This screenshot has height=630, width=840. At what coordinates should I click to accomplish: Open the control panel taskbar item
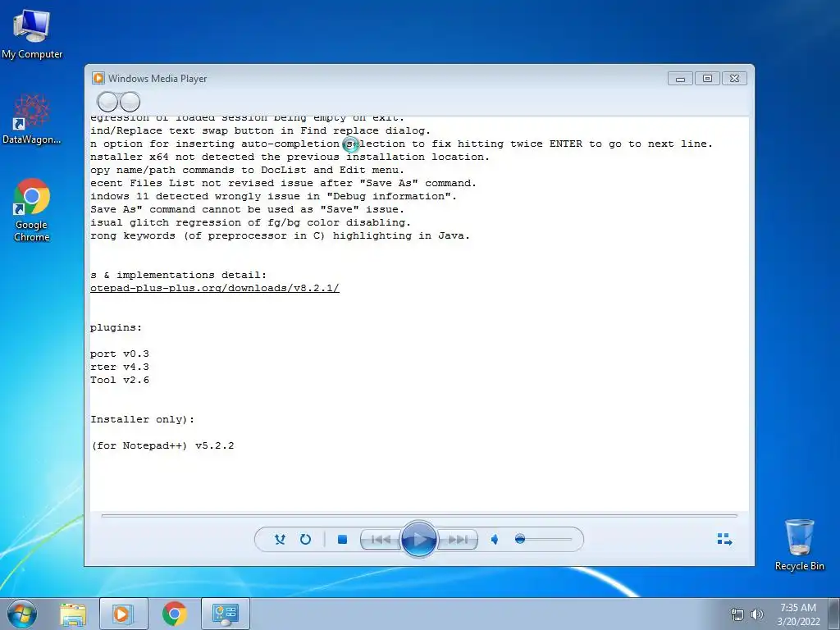[x=225, y=614]
